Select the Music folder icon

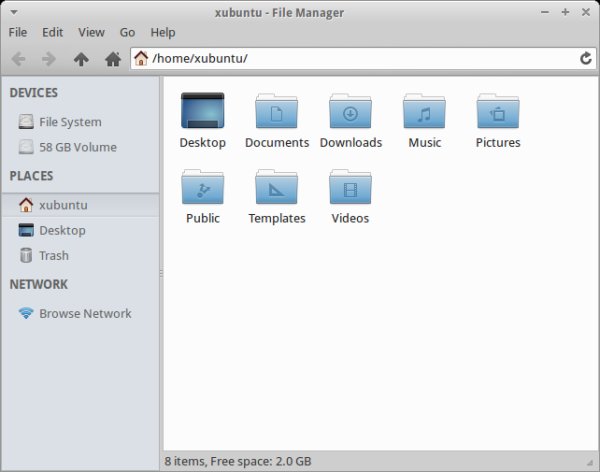424,111
